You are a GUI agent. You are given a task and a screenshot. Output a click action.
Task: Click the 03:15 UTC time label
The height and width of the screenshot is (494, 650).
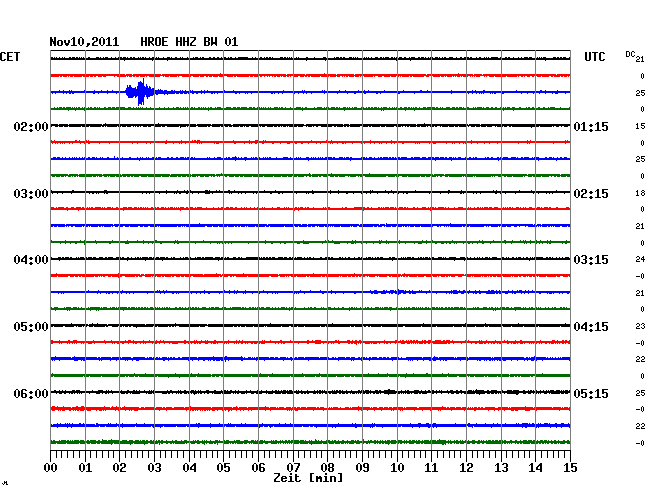point(591,260)
